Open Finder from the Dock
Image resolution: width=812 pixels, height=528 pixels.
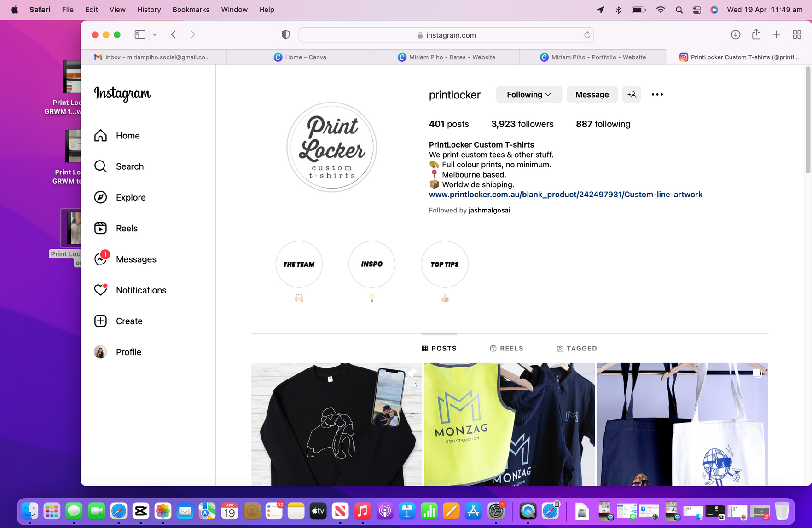[x=30, y=511]
